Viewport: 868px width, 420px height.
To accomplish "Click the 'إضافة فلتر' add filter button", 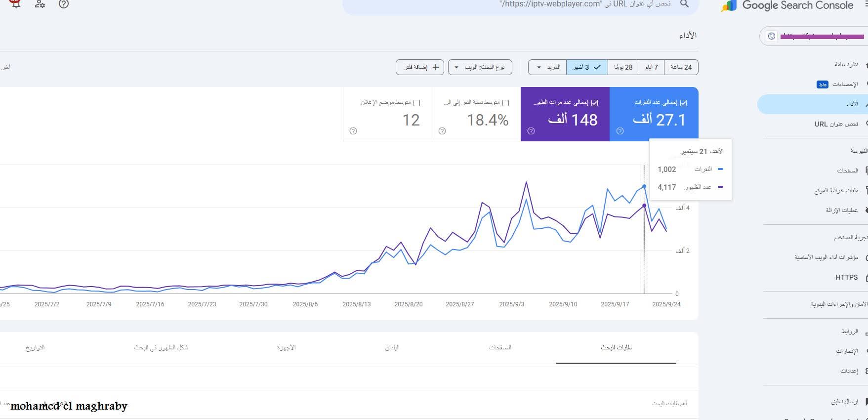I will click(x=420, y=67).
